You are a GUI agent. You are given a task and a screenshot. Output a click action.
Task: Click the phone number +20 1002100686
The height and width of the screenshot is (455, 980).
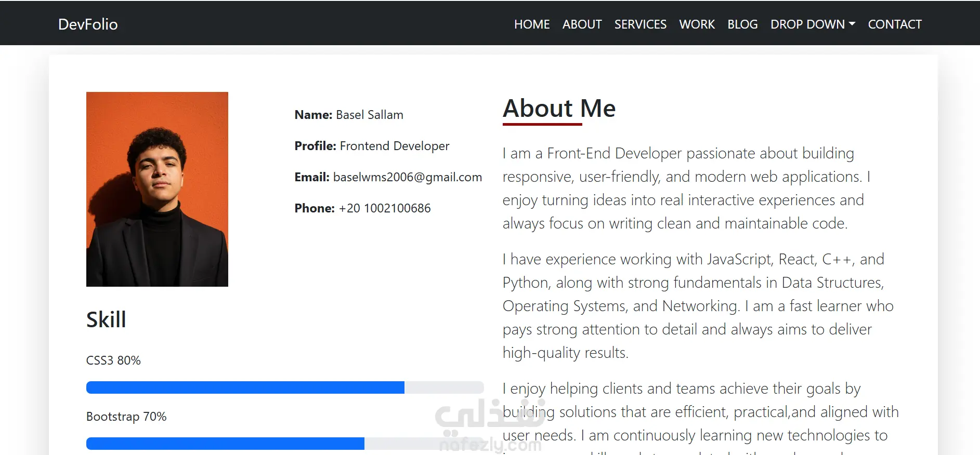385,208
